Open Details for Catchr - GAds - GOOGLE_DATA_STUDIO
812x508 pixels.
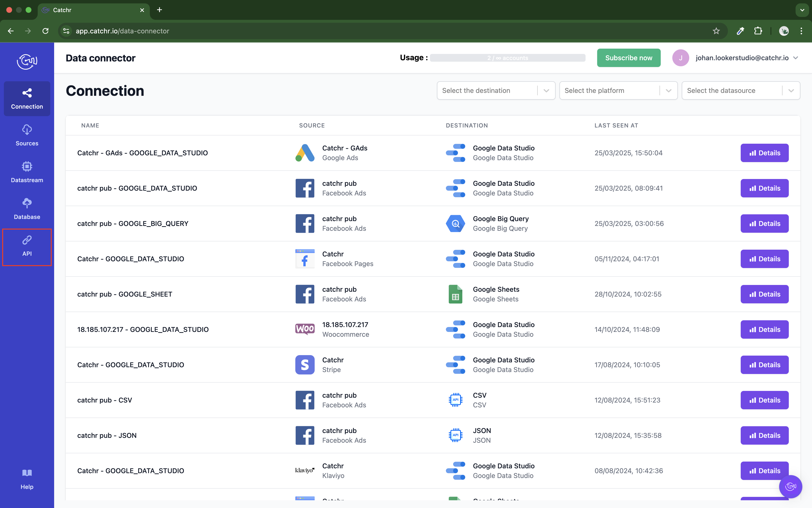pyautogui.click(x=764, y=153)
